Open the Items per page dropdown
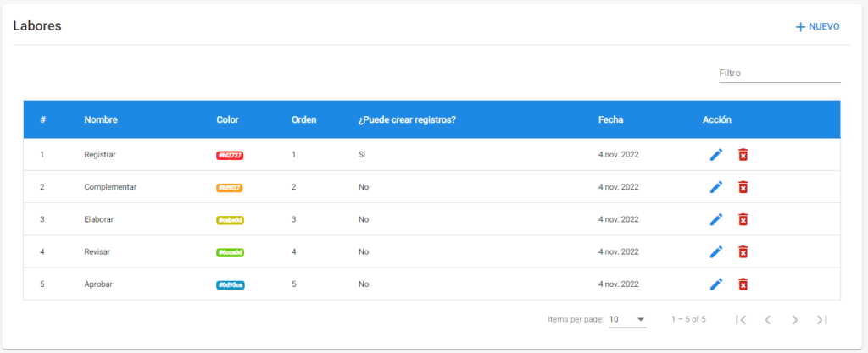Image resolution: width=868 pixels, height=353 pixels. tap(627, 319)
